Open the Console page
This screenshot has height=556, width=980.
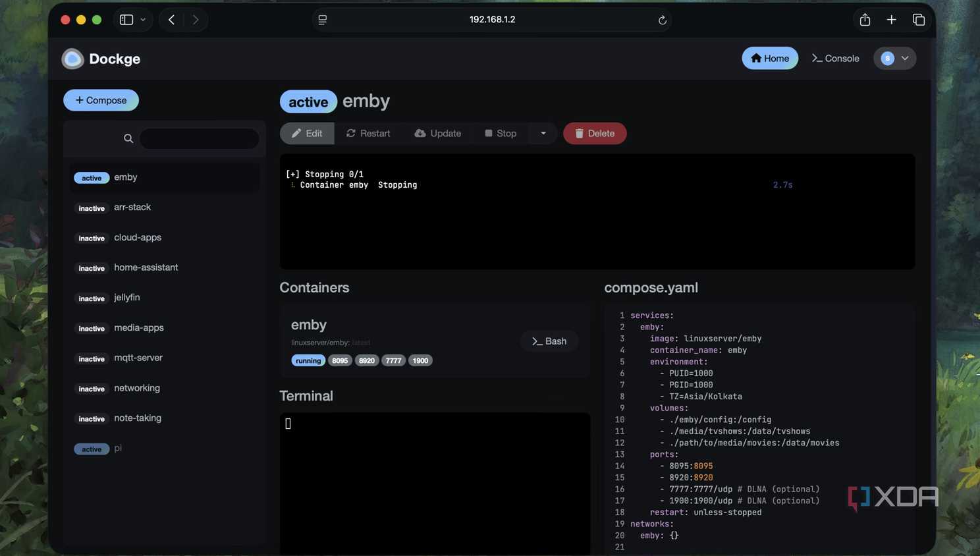tap(835, 58)
